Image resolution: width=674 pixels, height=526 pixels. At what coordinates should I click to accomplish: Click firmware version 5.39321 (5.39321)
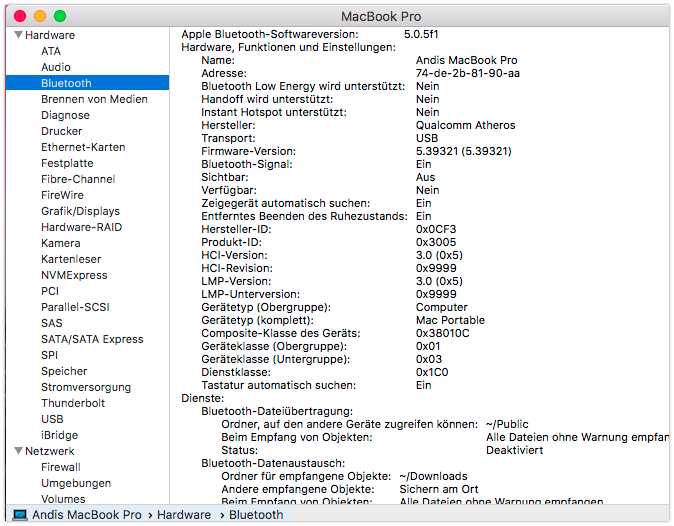pyautogui.click(x=464, y=151)
